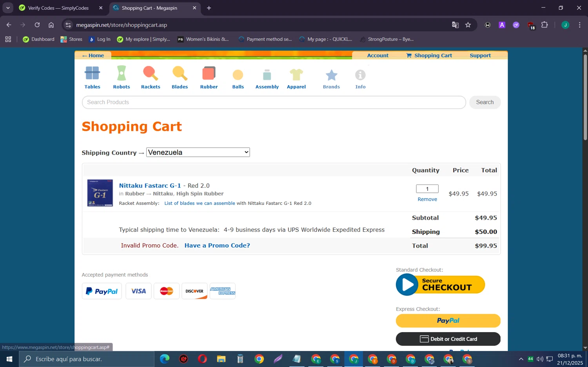
Task: Open site information icon in address bar
Action: click(68, 25)
